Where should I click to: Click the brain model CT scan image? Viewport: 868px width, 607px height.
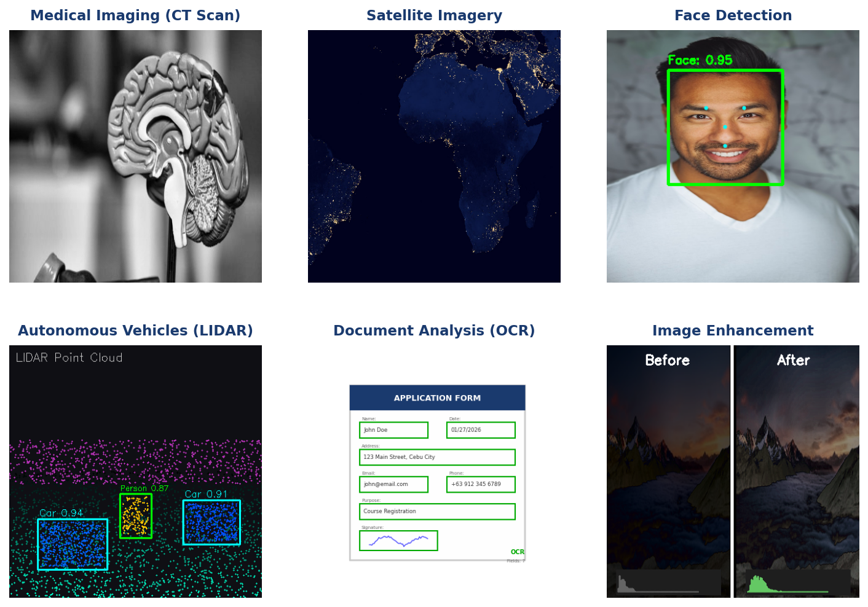[135, 156]
